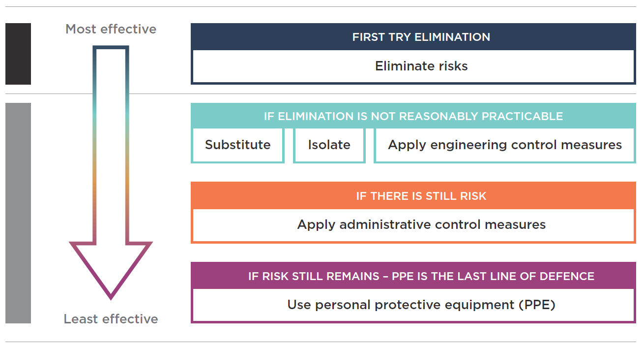Screen dimensions: 644x348
Task: Select the gray vertical bar on the left
Action: (x=18, y=213)
